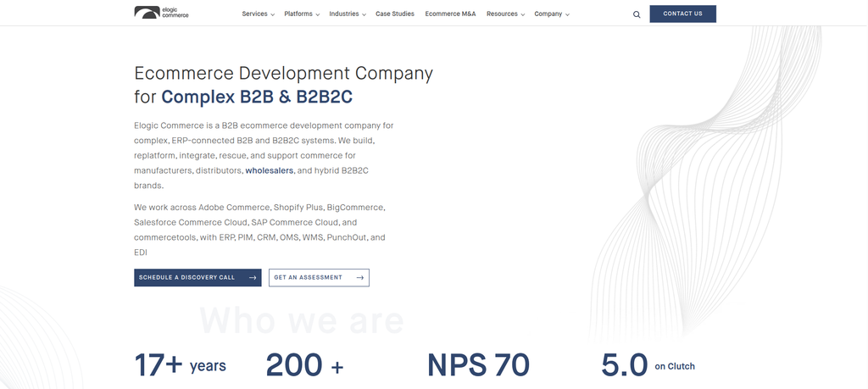Click the 5.0 on Clutch rating
The height and width of the screenshot is (389, 868).
(648, 366)
